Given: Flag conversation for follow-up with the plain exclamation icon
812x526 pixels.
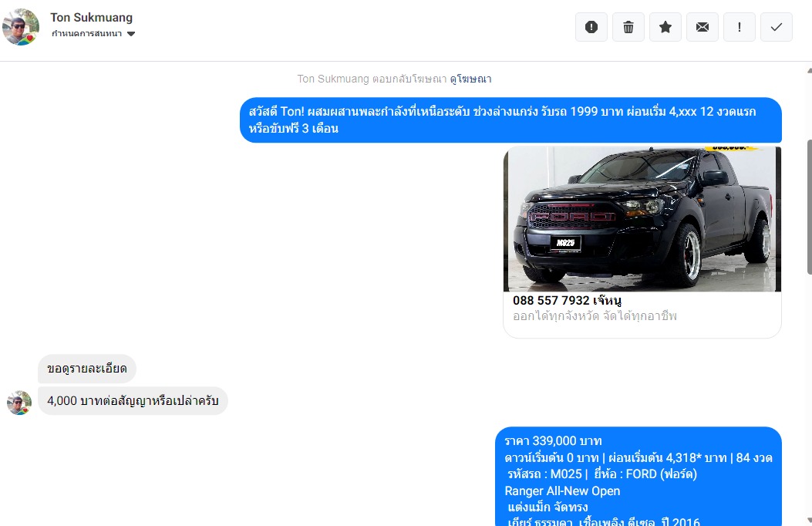Looking at the screenshot, I should pos(739,27).
